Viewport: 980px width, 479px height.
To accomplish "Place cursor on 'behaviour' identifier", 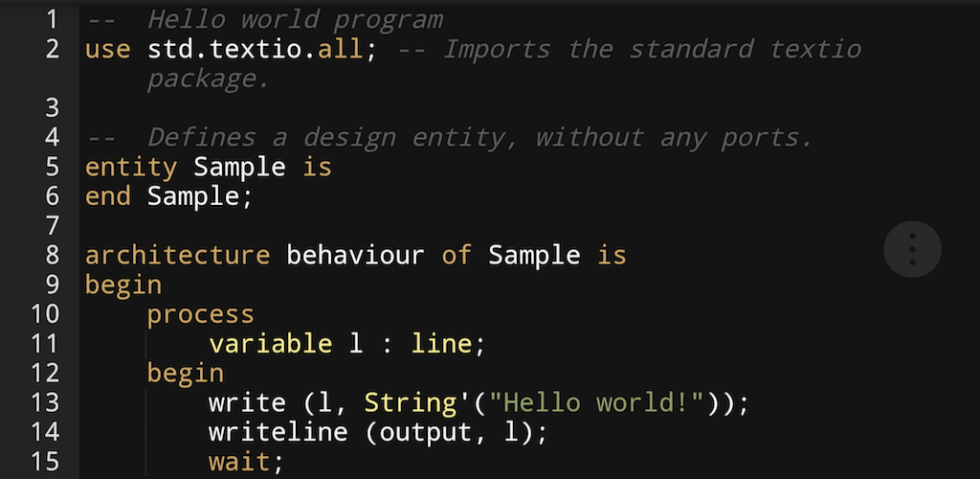I will (x=355, y=255).
